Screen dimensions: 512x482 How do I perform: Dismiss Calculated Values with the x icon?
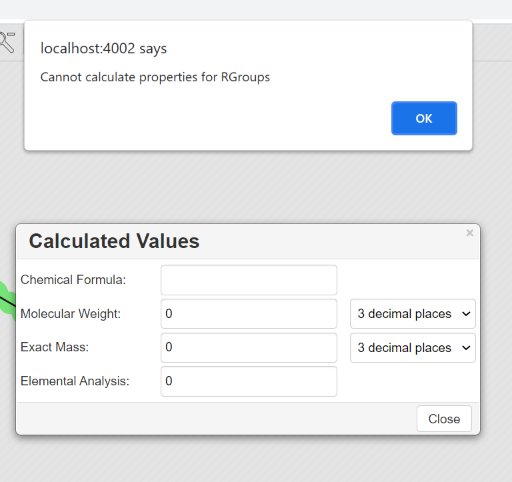coord(470,233)
